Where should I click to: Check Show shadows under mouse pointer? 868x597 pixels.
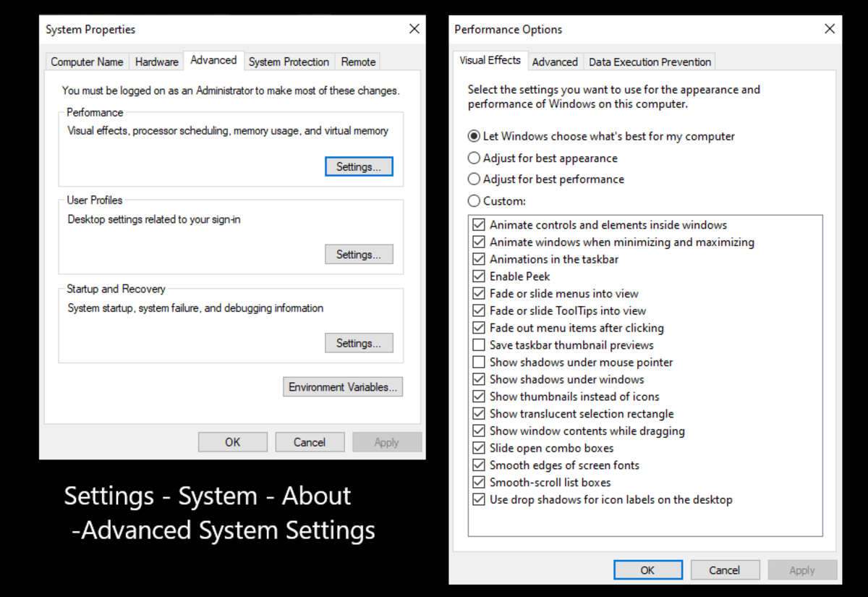pos(478,362)
